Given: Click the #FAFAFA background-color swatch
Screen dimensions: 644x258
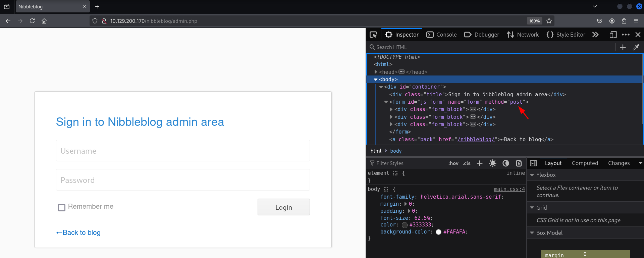Looking at the screenshot, I should [438, 232].
